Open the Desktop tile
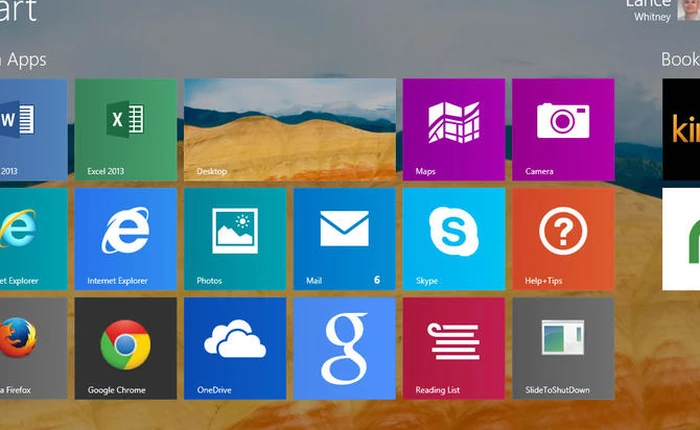The height and width of the screenshot is (430, 700). click(x=290, y=129)
